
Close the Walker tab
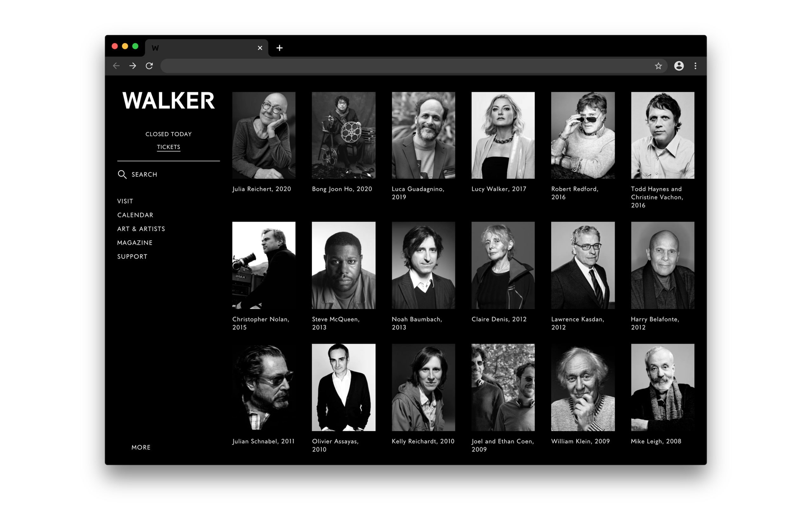click(260, 48)
